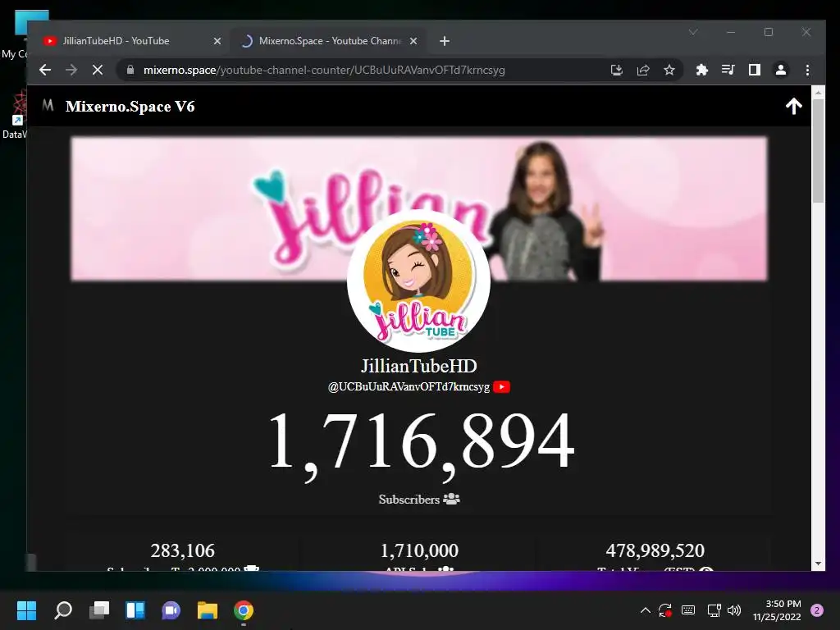Stop loading the page
This screenshot has height=630, width=840.
click(98, 70)
